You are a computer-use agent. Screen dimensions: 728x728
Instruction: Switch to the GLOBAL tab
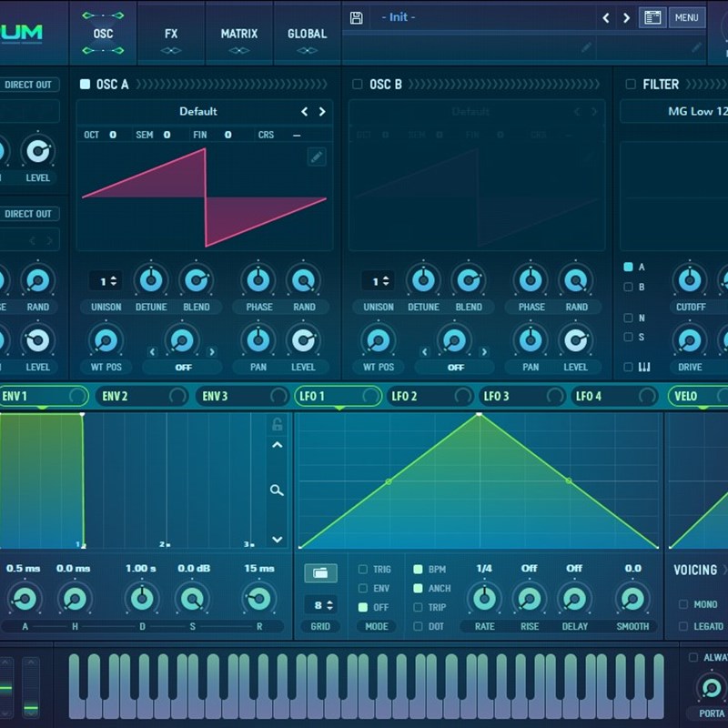(307, 34)
